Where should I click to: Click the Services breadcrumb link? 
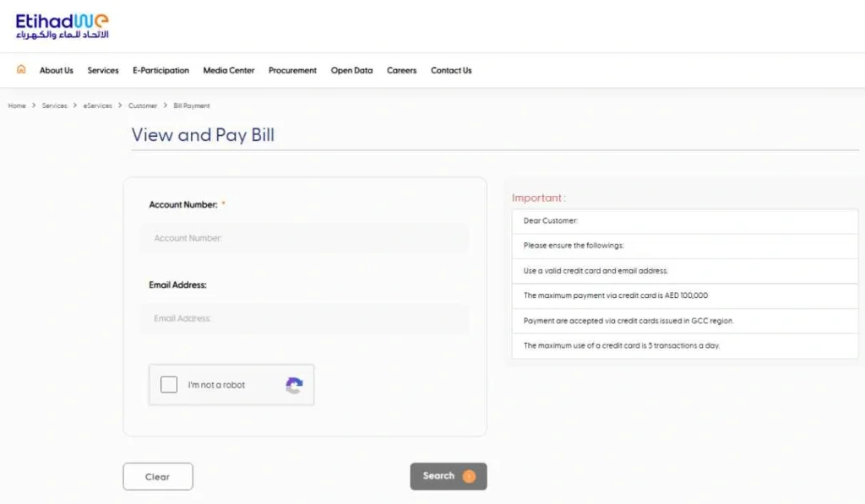click(54, 106)
